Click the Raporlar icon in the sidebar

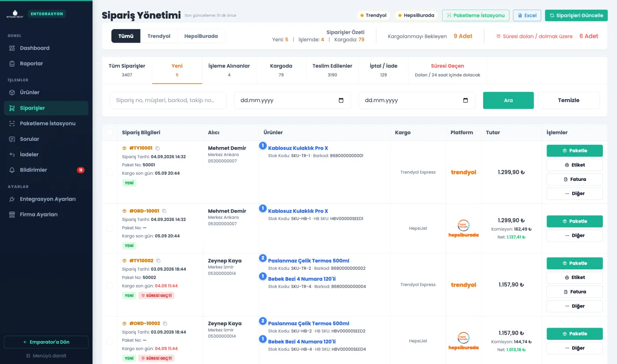coord(12,63)
